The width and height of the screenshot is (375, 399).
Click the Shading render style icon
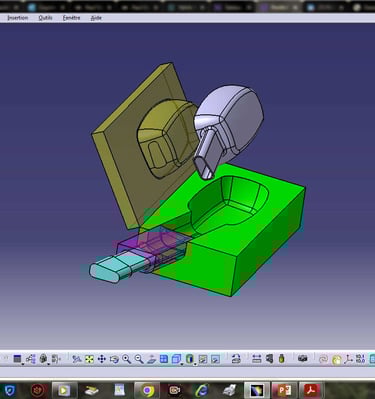coord(190,359)
